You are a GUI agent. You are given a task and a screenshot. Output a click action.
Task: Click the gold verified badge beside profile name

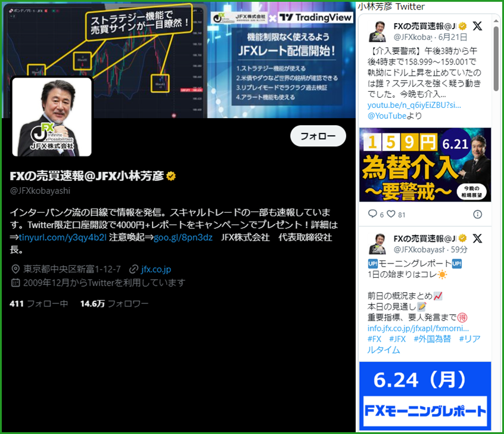pos(171,176)
